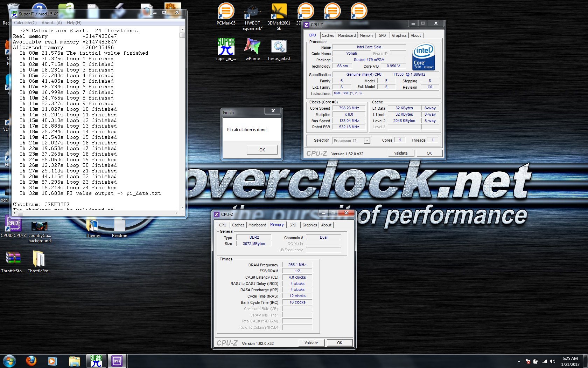Click Validate in upper CPU-Z window
Viewport: 588px width, 368px height.
click(x=401, y=153)
